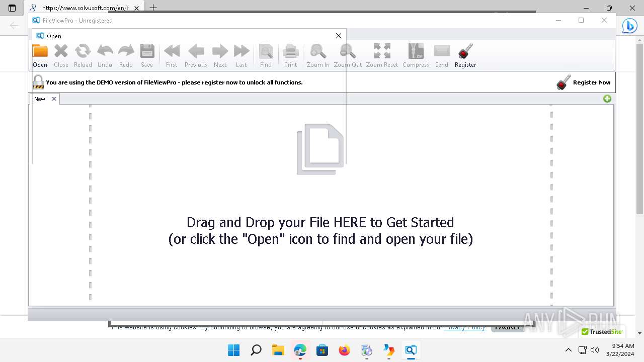Click the padlock demo version icon
644x362 pixels.
pos(38,82)
